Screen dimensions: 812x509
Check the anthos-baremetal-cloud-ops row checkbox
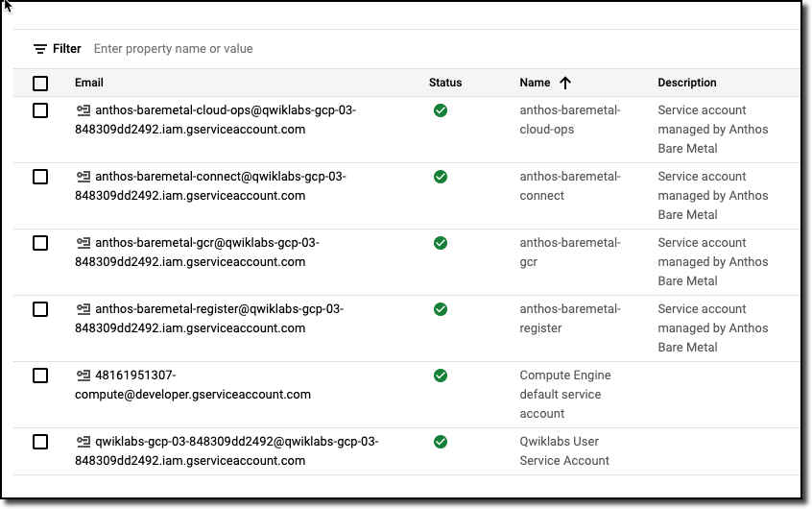[x=40, y=110]
